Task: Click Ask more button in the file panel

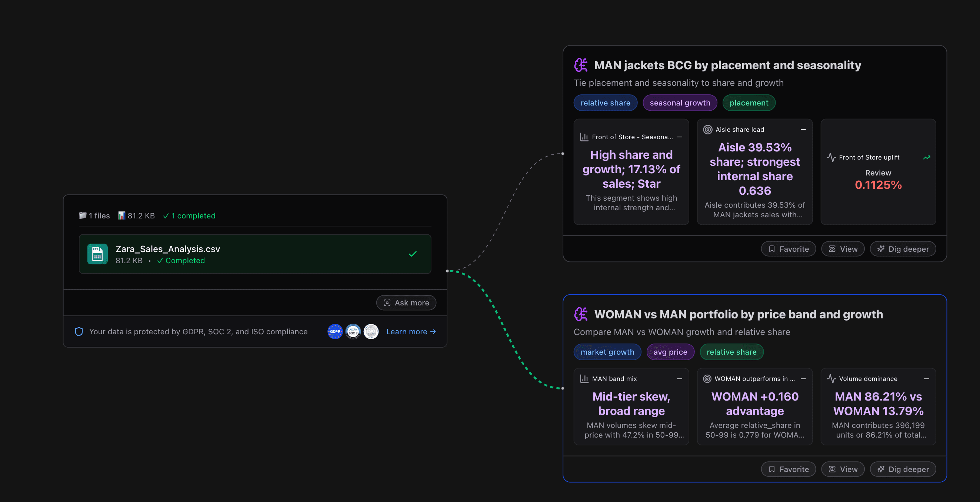Action: pos(406,303)
